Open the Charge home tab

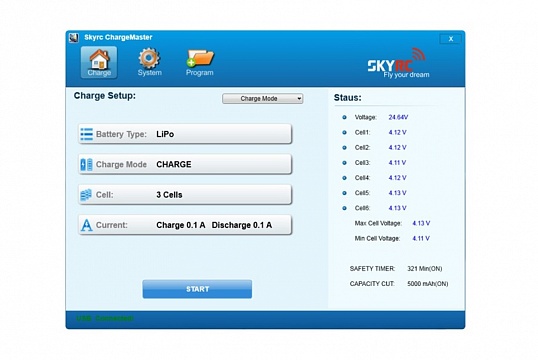pyautogui.click(x=99, y=62)
